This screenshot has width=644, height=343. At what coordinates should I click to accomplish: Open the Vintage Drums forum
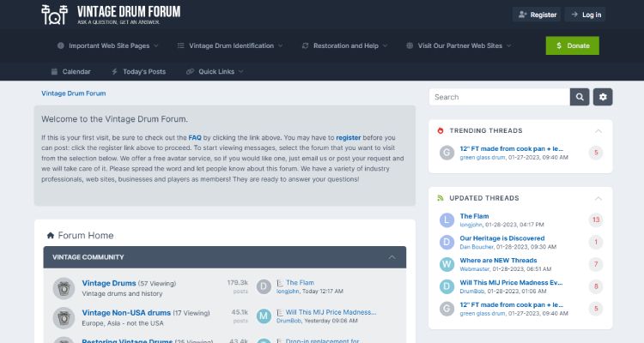[x=109, y=283]
